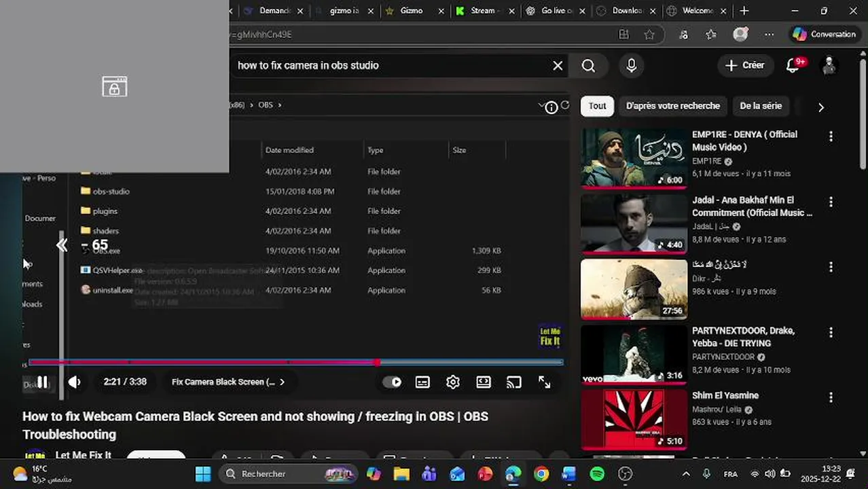Viewport: 868px width, 489px height.
Task: Enter fullscreen mode on the video
Action: click(x=545, y=382)
